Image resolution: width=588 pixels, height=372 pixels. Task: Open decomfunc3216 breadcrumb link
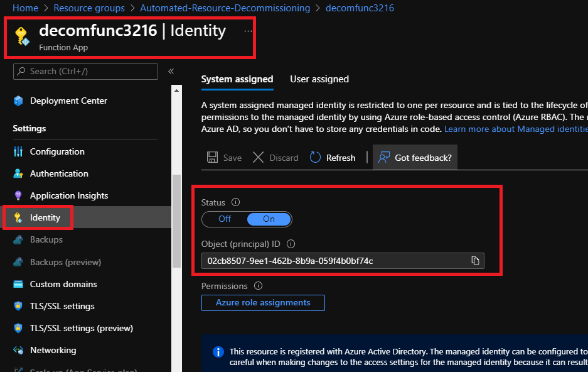(x=360, y=8)
